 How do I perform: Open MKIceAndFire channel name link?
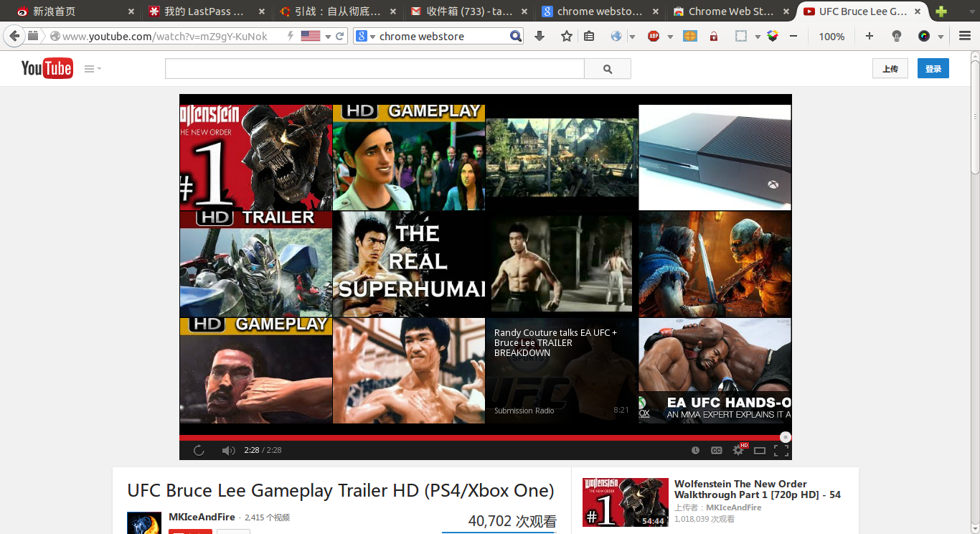pyautogui.click(x=202, y=517)
